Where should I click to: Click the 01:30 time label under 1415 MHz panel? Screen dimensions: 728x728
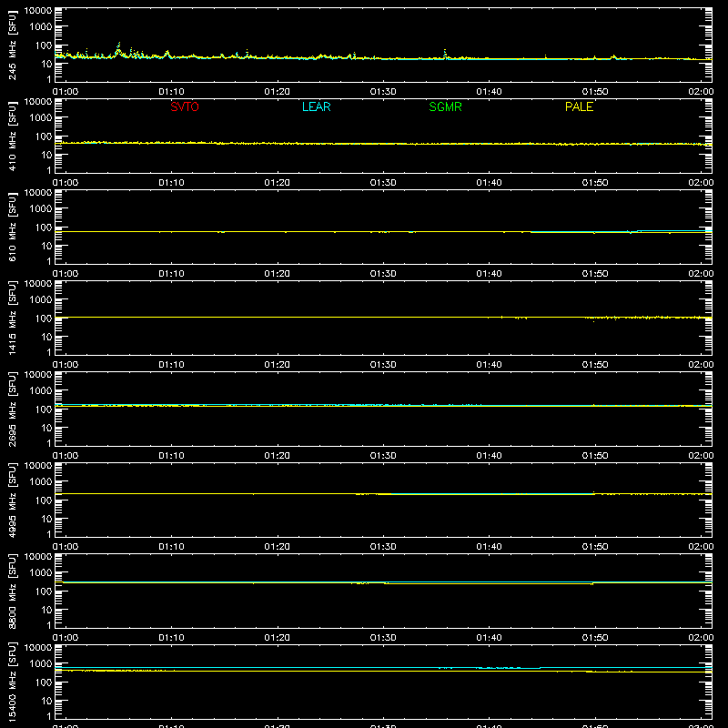pyautogui.click(x=383, y=365)
